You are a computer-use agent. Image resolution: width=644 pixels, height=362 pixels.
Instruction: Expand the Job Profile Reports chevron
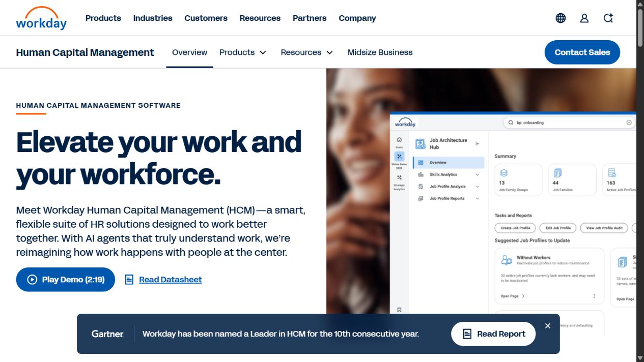click(x=478, y=199)
